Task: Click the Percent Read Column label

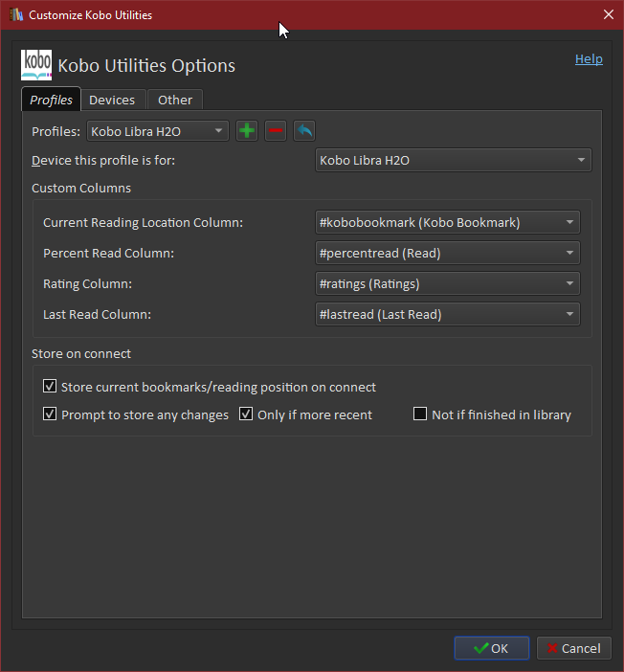Action: click(109, 254)
